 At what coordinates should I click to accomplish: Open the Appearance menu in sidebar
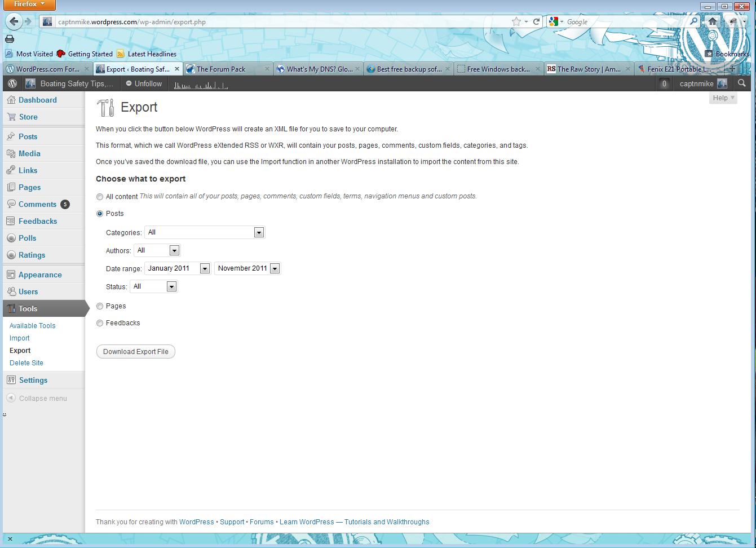tap(40, 275)
